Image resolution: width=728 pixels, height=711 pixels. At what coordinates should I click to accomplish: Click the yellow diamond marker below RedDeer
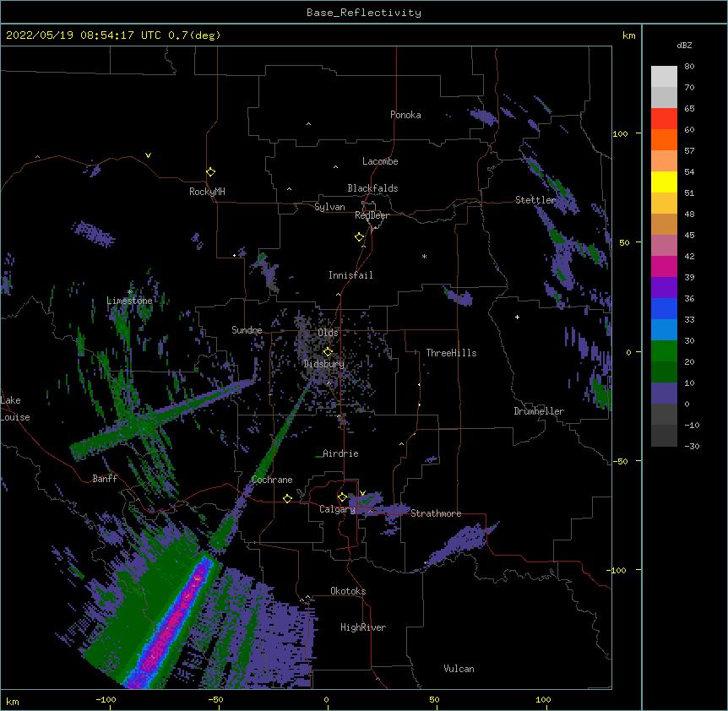pyautogui.click(x=360, y=236)
